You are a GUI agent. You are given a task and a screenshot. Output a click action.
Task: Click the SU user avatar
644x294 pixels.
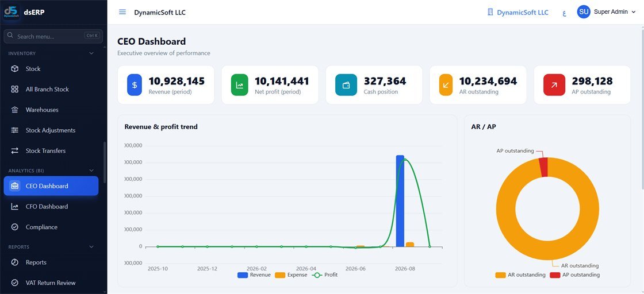point(584,12)
